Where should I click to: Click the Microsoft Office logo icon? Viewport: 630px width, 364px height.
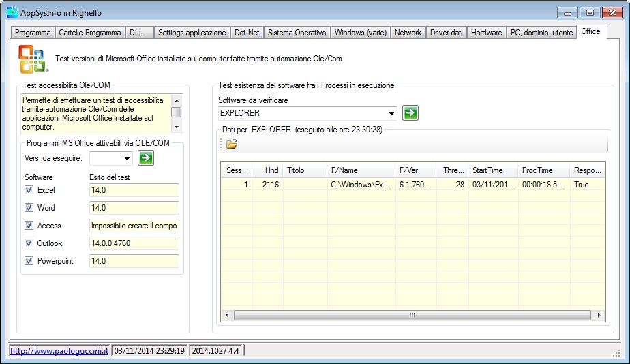pyautogui.click(x=33, y=59)
